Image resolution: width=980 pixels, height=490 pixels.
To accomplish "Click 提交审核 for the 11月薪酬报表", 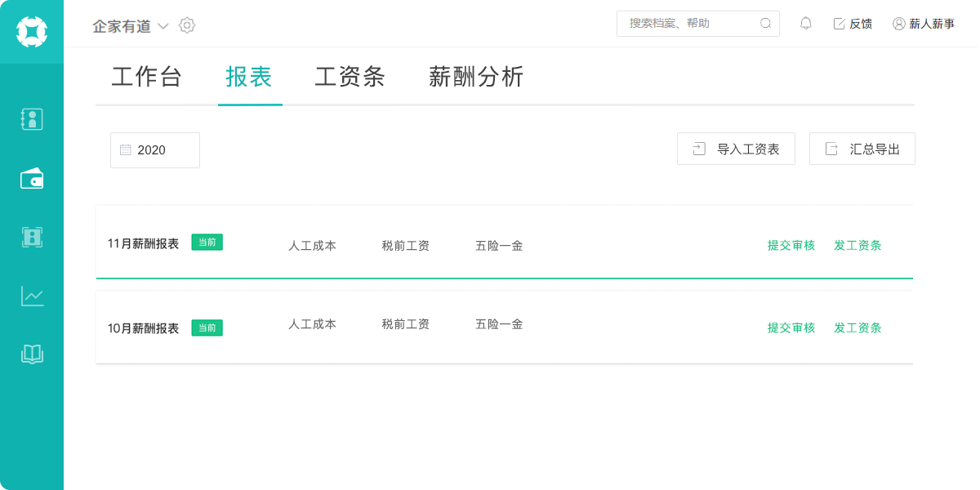I will (791, 245).
